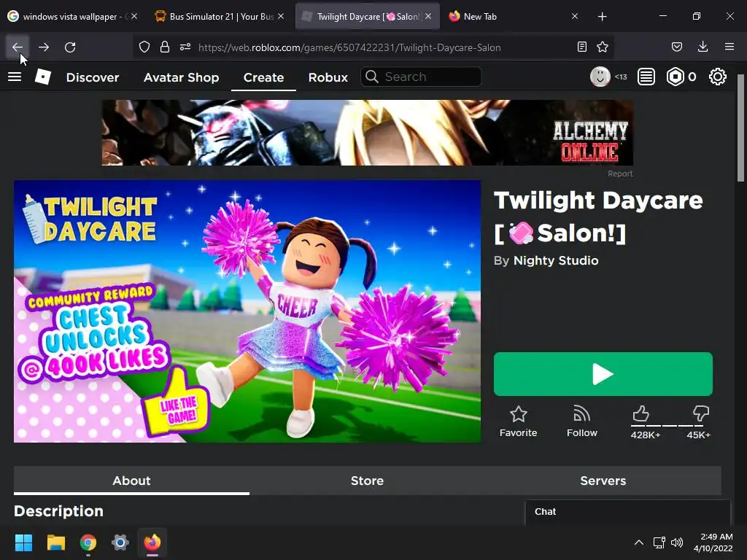
Task: Open the volume tray icon
Action: (x=677, y=542)
